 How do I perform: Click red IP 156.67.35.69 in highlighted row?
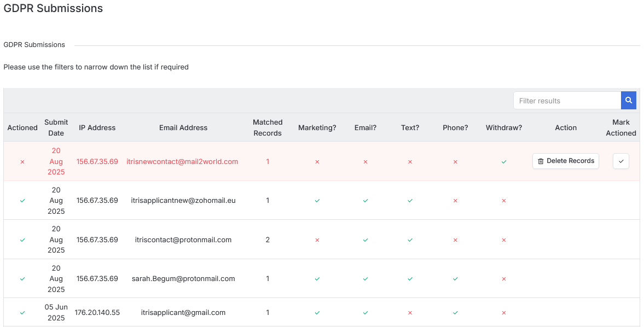click(x=97, y=162)
